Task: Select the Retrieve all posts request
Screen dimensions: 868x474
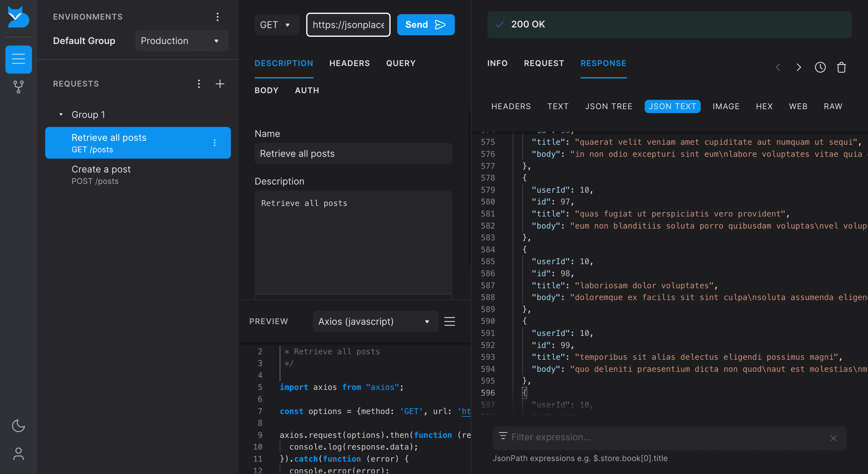Action: 138,143
